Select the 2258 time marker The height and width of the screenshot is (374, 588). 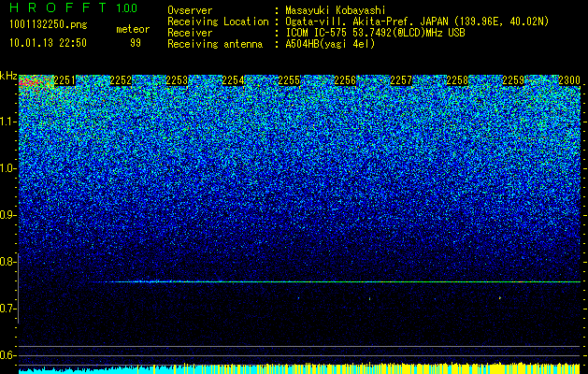coord(457,80)
